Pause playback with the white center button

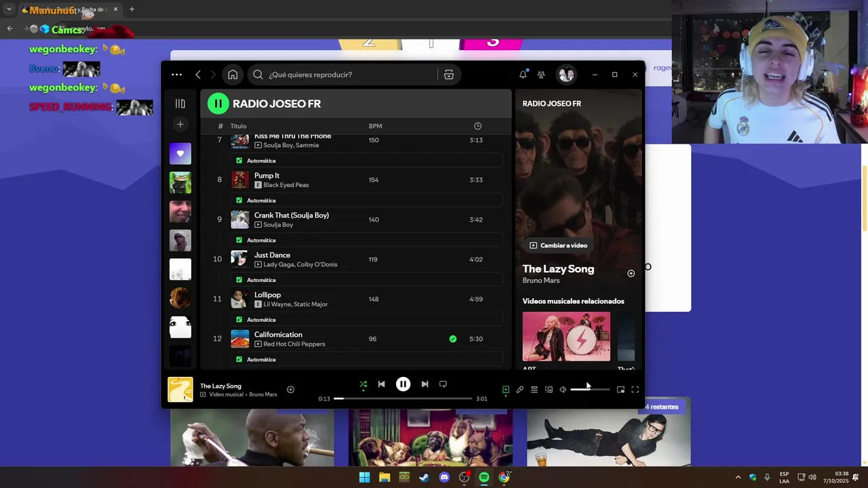click(x=403, y=384)
